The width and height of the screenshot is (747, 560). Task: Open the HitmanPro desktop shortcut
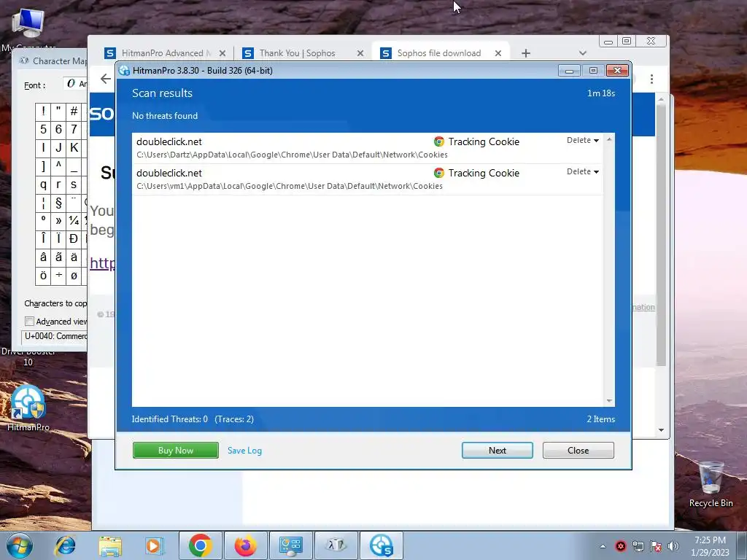28,408
